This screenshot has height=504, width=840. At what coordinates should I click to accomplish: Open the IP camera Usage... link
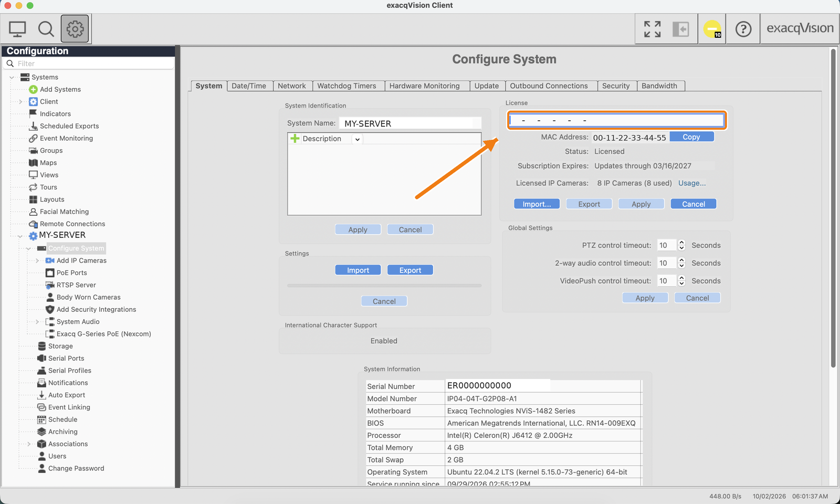[692, 183]
